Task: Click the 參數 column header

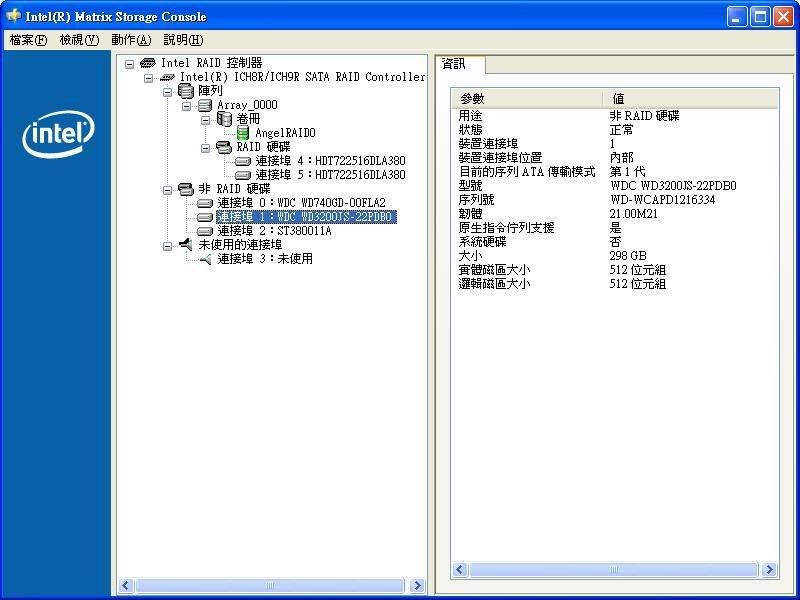Action: pyautogui.click(x=527, y=98)
